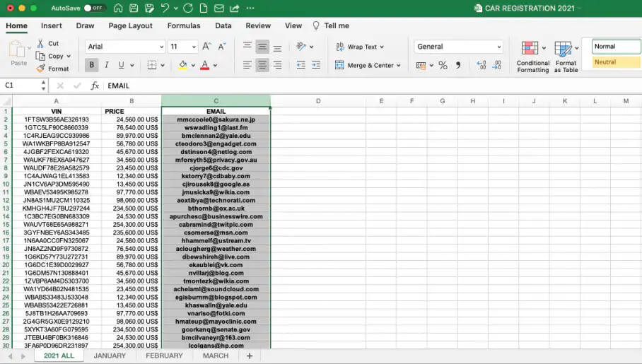Click the fill color bucket
This screenshot has height=364, width=642.
tap(182, 65)
